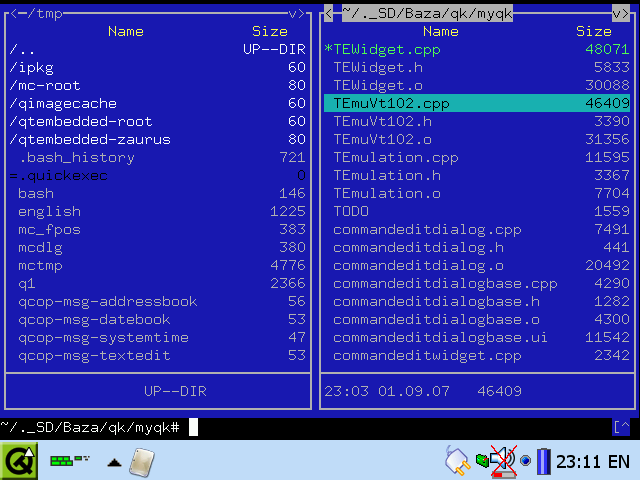
Task: Sort left panel by Name column header
Action: [126, 31]
